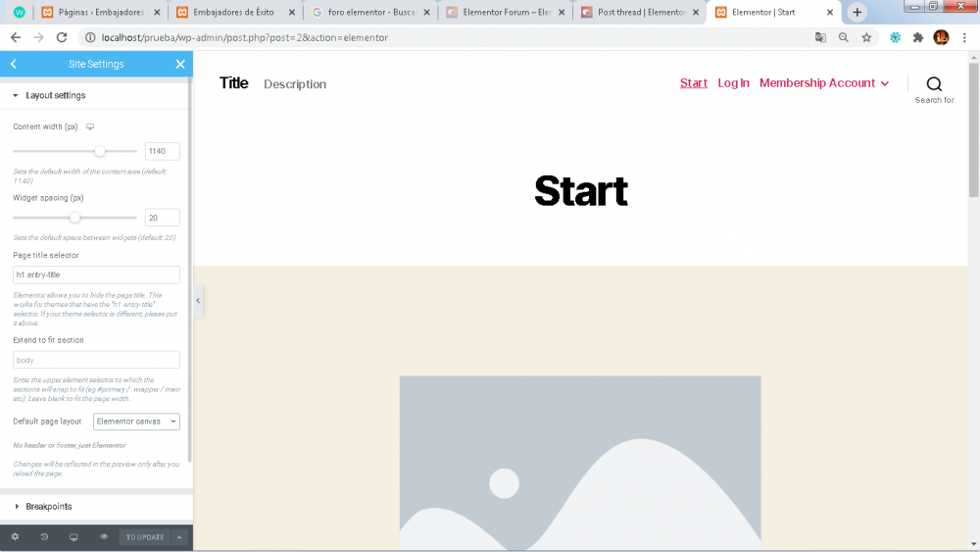Preview changes with the eye icon
The width and height of the screenshot is (980, 552).
point(104,537)
